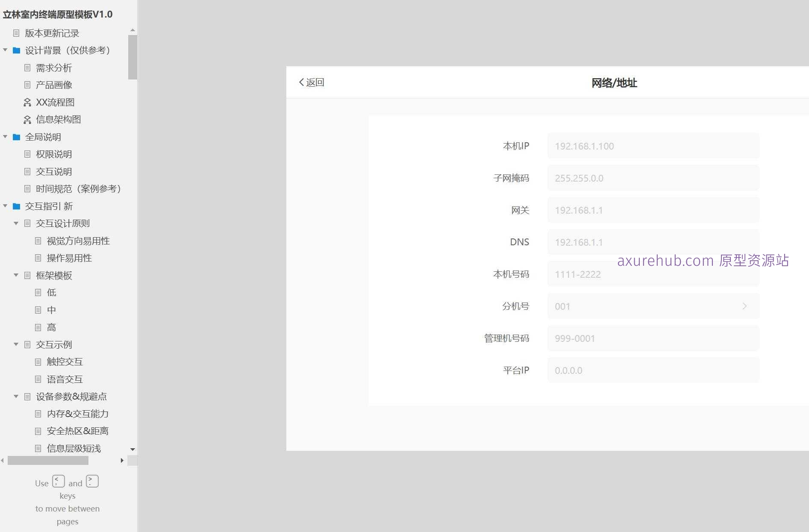Open the XX流程图 page
Image resolution: width=809 pixels, height=532 pixels.
click(55, 102)
